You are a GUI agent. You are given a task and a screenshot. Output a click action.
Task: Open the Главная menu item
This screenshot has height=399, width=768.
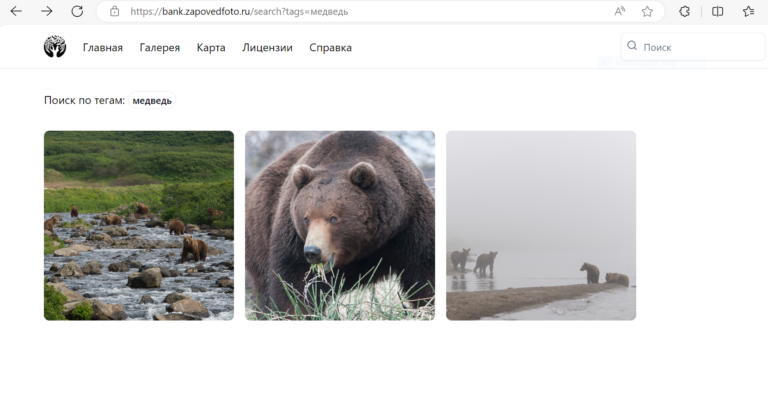[103, 47]
